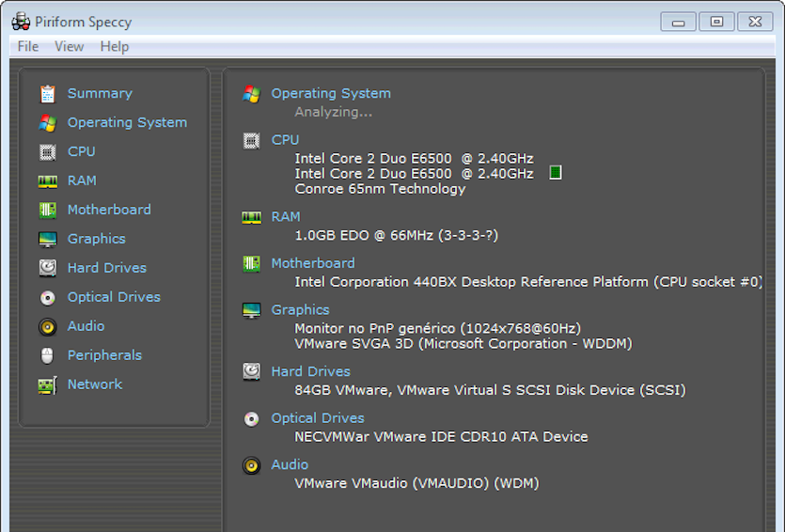Screen dimensions: 785x532
Task: Click the RAM icon in summary panel
Action: [x=251, y=218]
